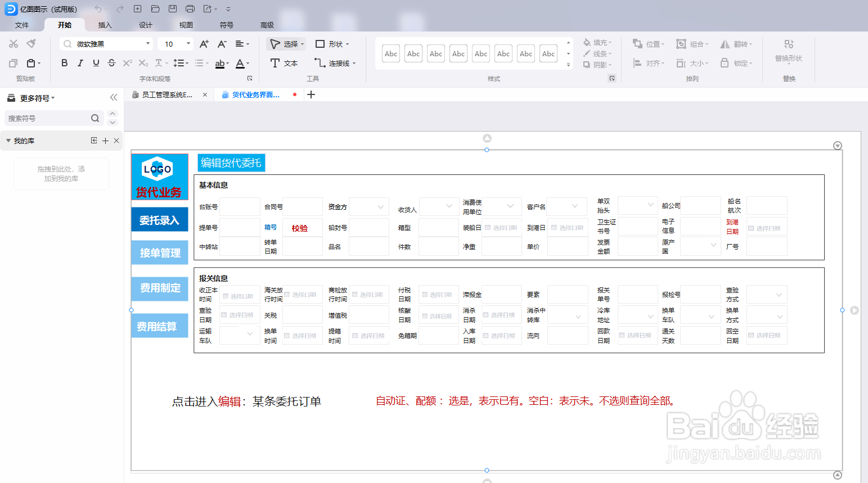Switch to the 视图 ribbon tab
The image size is (868, 483).
pyautogui.click(x=186, y=25)
